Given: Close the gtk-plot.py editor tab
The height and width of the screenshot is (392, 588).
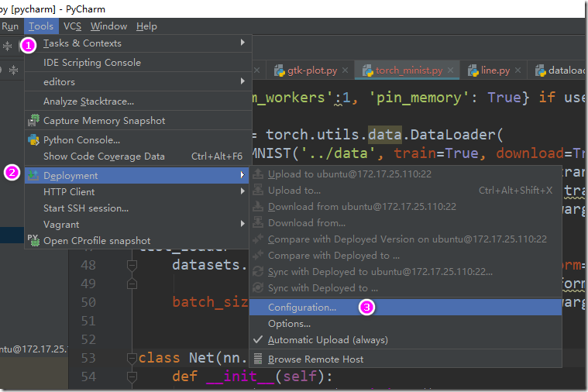Looking at the screenshot, I should click(344, 70).
